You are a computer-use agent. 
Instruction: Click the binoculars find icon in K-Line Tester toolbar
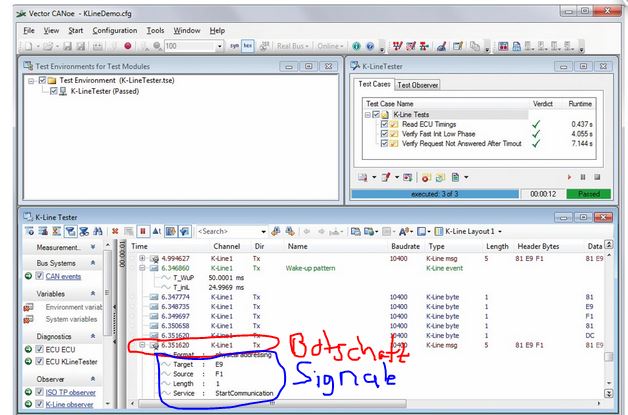click(97, 231)
